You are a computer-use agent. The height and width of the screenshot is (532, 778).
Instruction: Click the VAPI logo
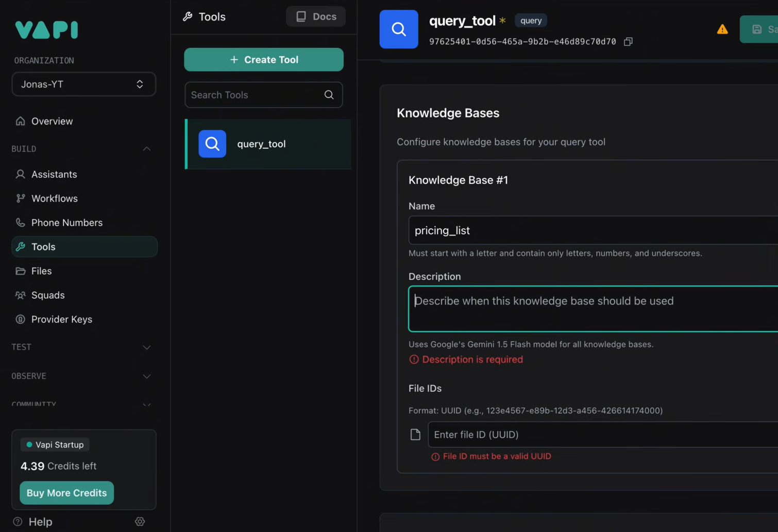pyautogui.click(x=46, y=30)
